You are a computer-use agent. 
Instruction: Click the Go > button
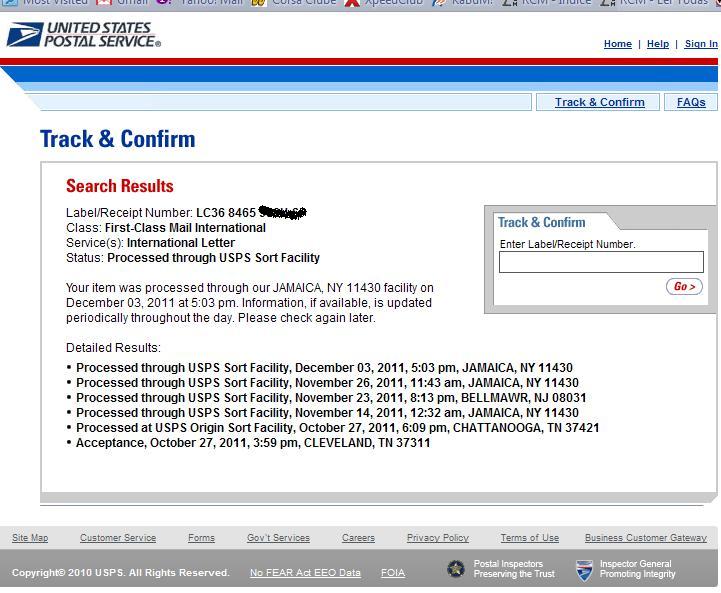(684, 286)
